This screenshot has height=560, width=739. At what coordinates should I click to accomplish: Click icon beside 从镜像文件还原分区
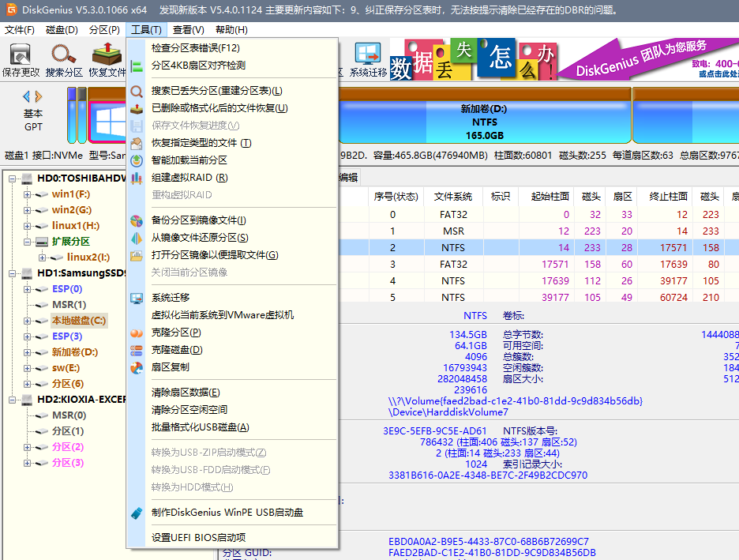(137, 238)
